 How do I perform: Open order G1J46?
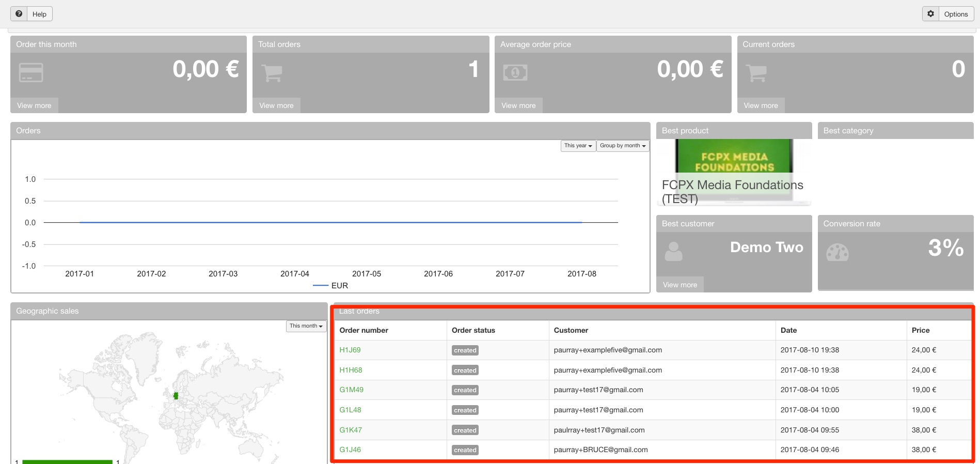350,450
